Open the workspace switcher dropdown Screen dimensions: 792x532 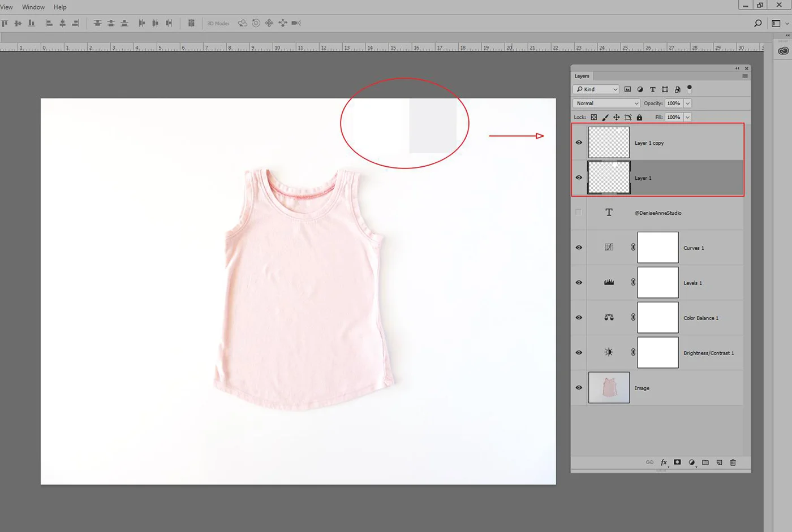click(x=780, y=23)
